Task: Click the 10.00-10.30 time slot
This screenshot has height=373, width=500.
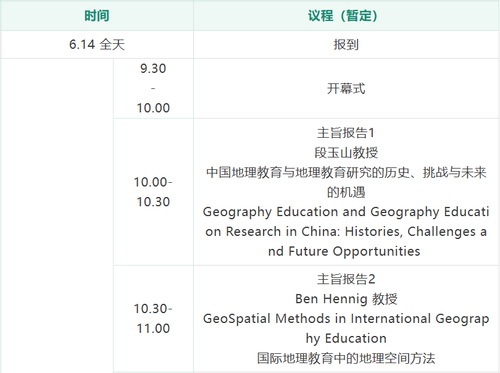Action: click(153, 192)
